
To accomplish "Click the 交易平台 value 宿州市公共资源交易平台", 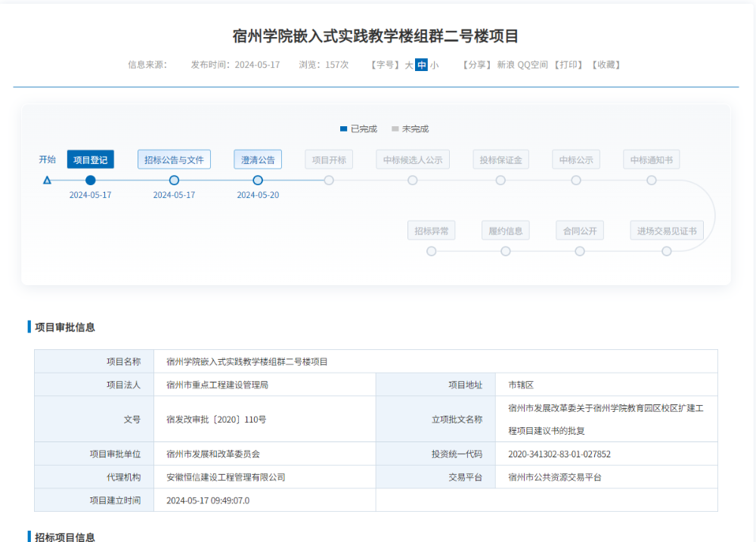I will click(555, 478).
